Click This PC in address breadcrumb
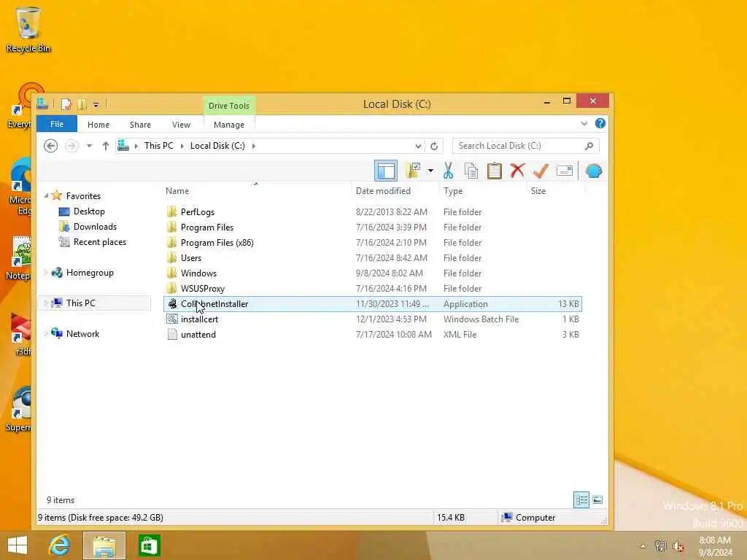Image resolution: width=747 pixels, height=560 pixels. (158, 146)
